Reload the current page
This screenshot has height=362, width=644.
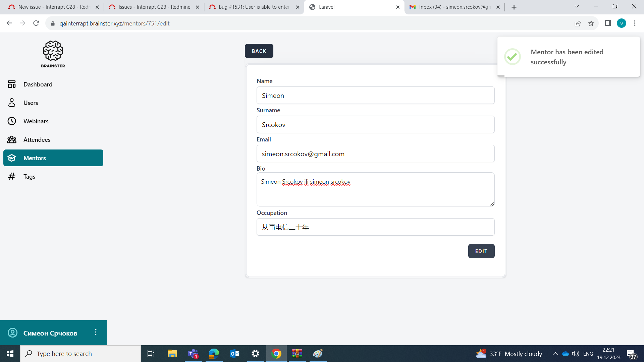(x=36, y=23)
